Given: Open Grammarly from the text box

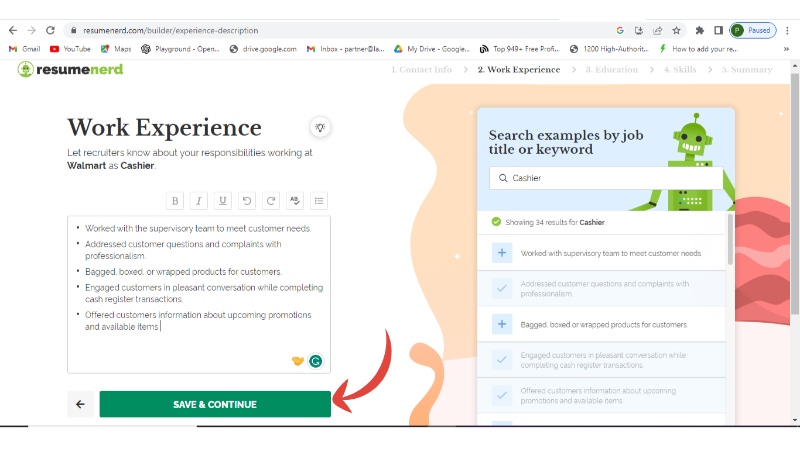Looking at the screenshot, I should tap(316, 361).
